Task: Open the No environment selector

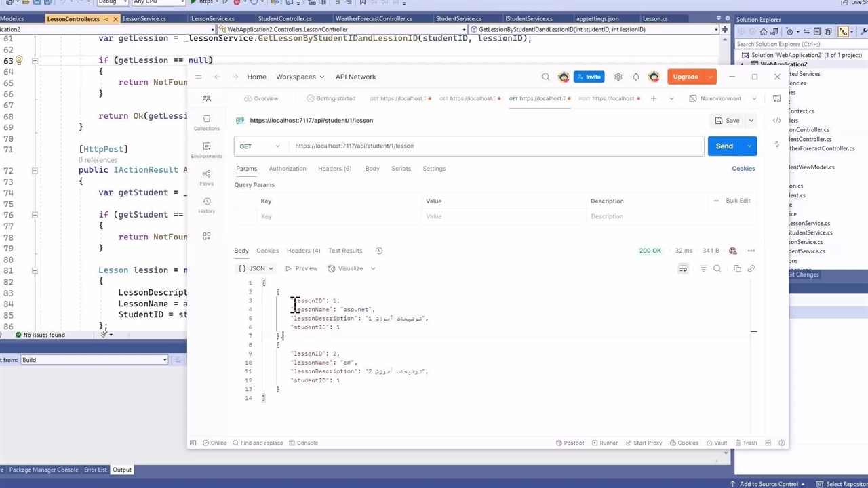Action: click(x=723, y=99)
